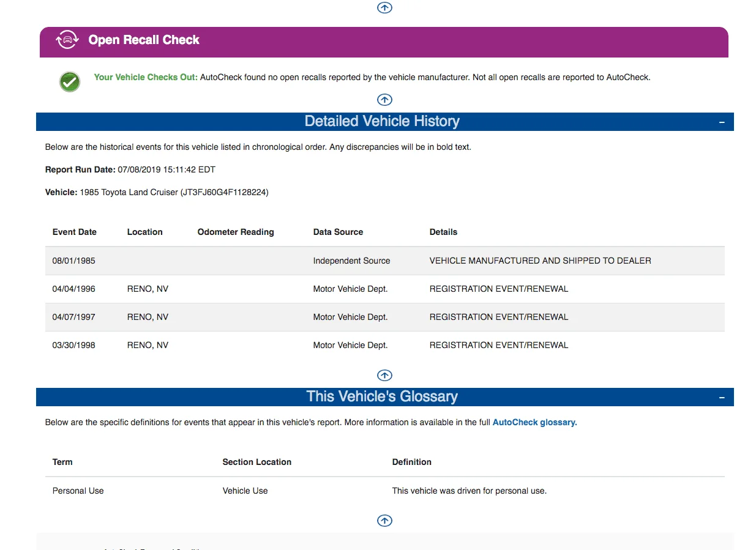The image size is (756, 550).
Task: Select the 08/01/1985 event date
Action: (74, 261)
